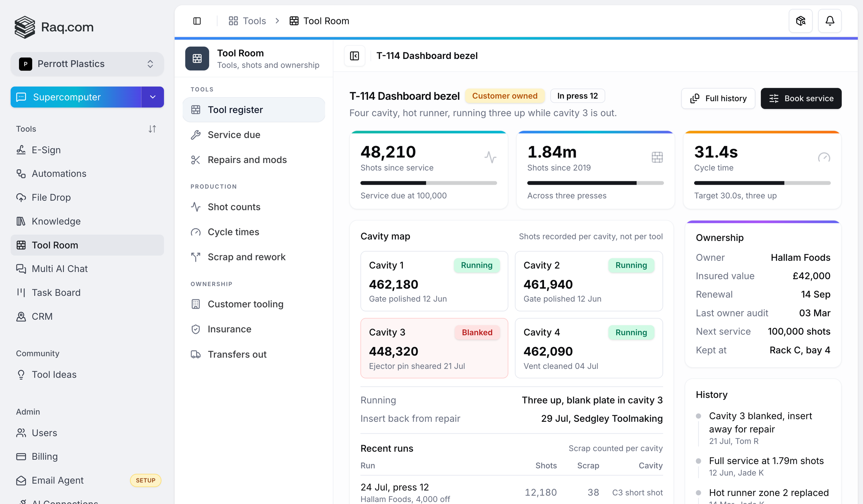Click the Running status on Cavity 4

click(631, 332)
